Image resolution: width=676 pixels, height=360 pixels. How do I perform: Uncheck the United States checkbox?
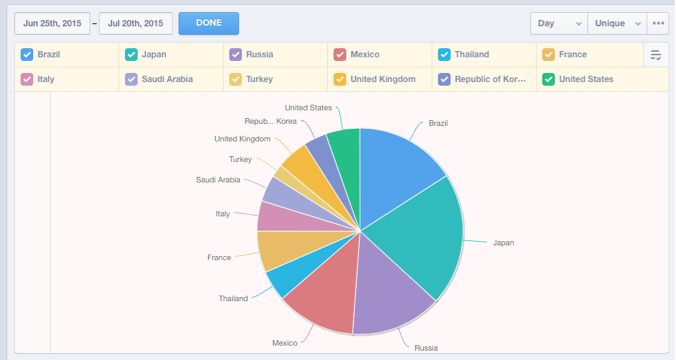(x=548, y=79)
